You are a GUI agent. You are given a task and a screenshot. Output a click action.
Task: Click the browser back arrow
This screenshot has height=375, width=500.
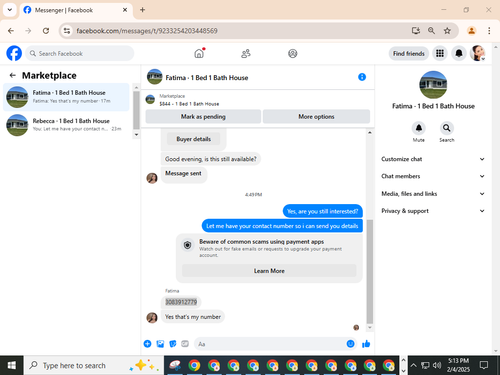click(x=11, y=31)
